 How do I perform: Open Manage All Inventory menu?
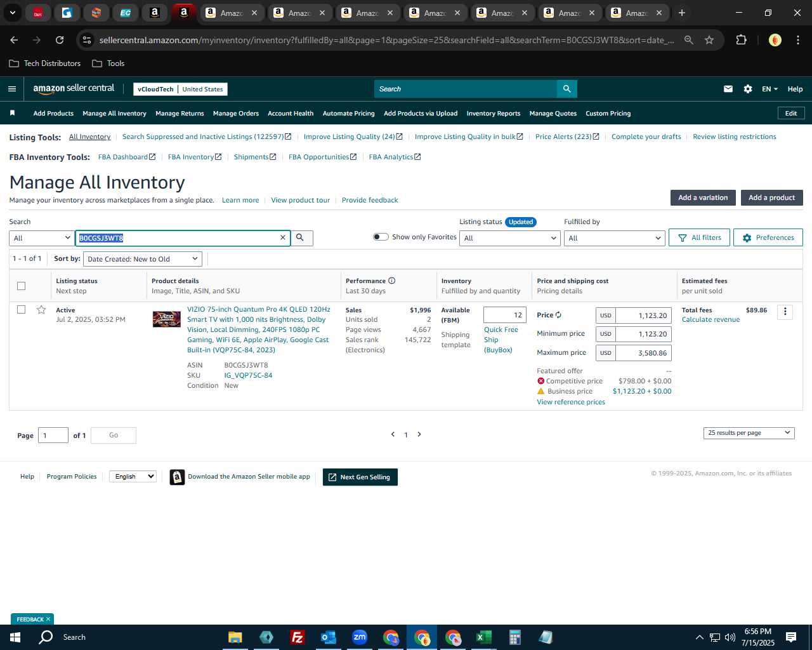(x=114, y=114)
